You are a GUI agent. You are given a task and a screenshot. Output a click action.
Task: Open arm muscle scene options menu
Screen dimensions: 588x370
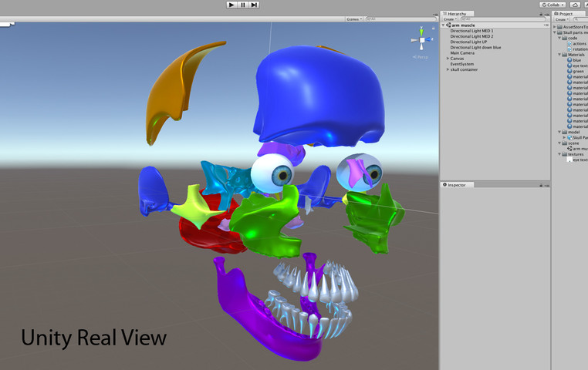(x=546, y=25)
